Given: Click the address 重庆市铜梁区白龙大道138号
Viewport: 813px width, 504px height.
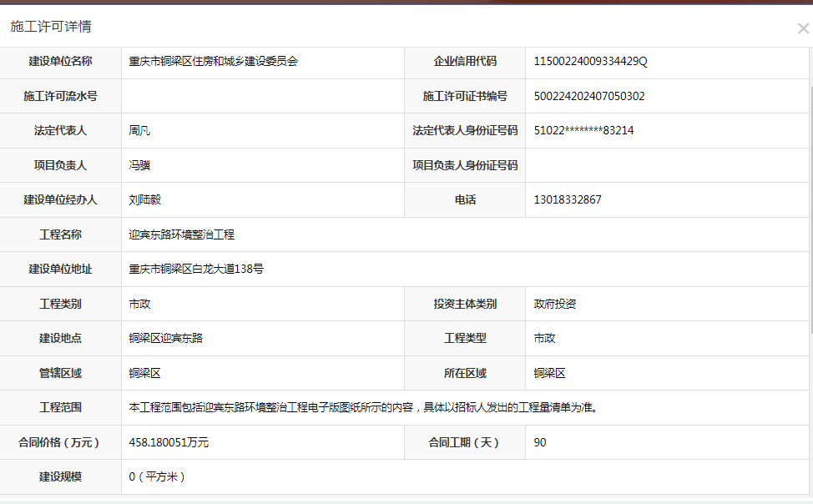Looking at the screenshot, I should [x=196, y=269].
